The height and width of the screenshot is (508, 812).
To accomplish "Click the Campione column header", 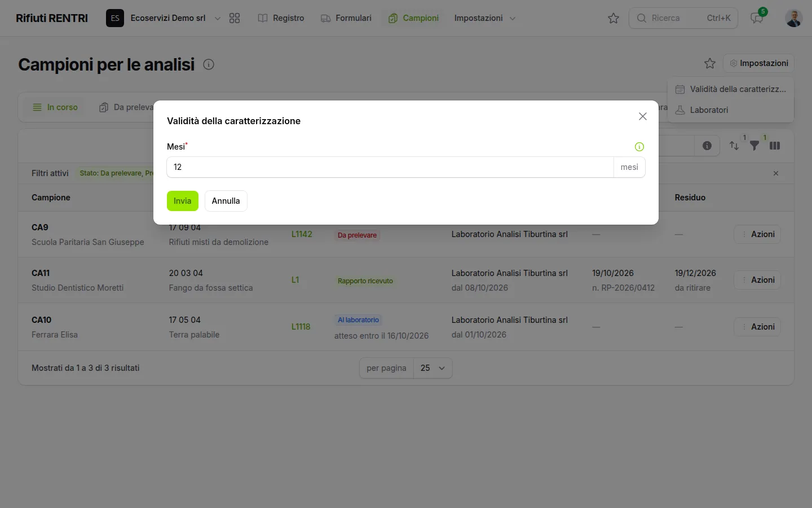I will click(51, 198).
